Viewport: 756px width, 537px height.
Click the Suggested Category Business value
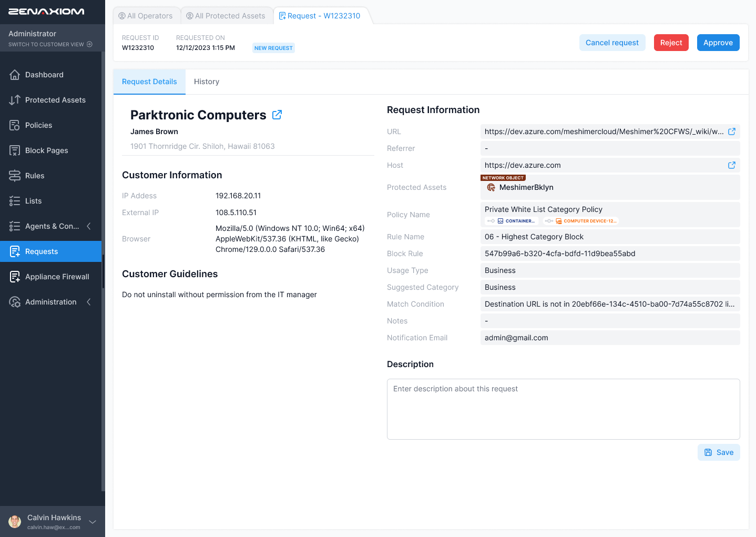(x=500, y=287)
